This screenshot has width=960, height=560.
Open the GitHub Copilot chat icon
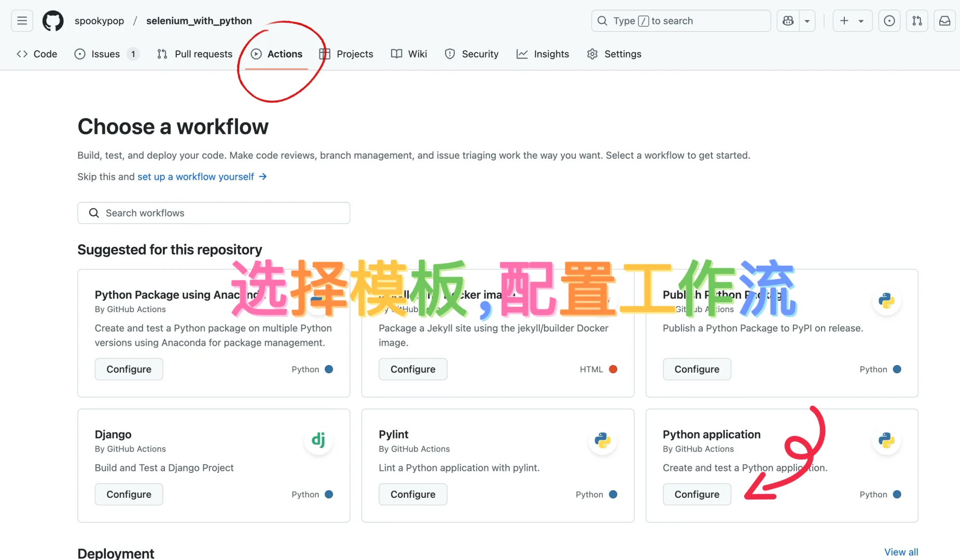coord(787,21)
